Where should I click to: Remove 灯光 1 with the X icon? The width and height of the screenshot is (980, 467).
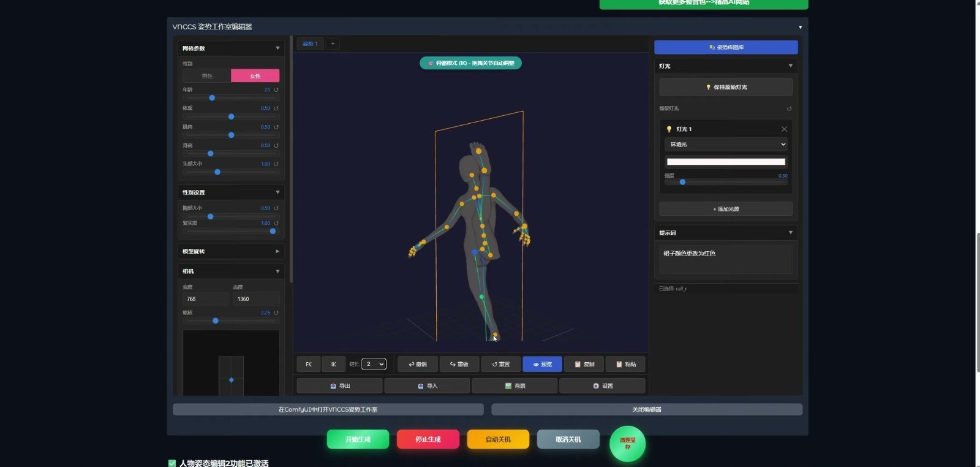[784, 129]
